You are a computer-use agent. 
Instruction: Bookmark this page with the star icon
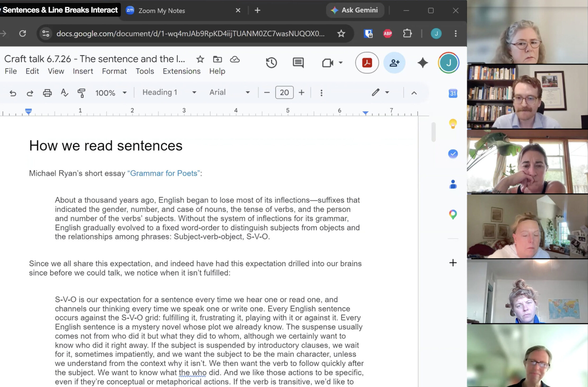pos(341,34)
